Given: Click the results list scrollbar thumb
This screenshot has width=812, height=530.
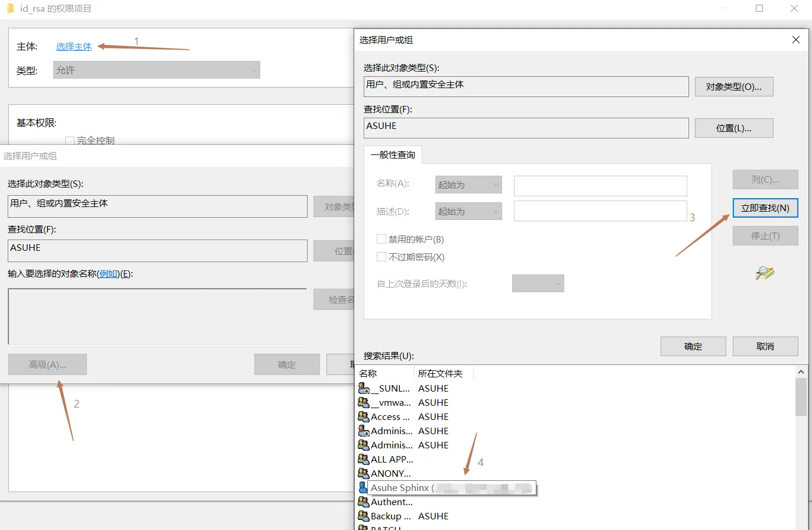Looking at the screenshot, I should [801, 396].
